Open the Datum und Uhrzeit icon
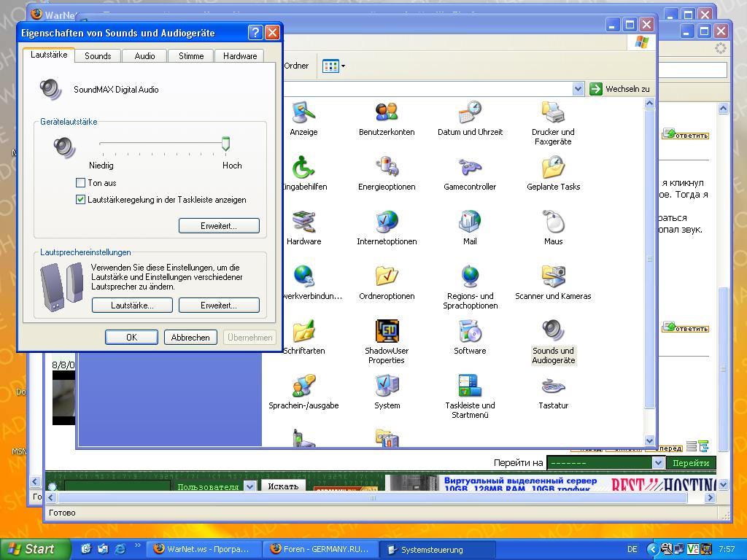The image size is (747, 560). tap(470, 114)
